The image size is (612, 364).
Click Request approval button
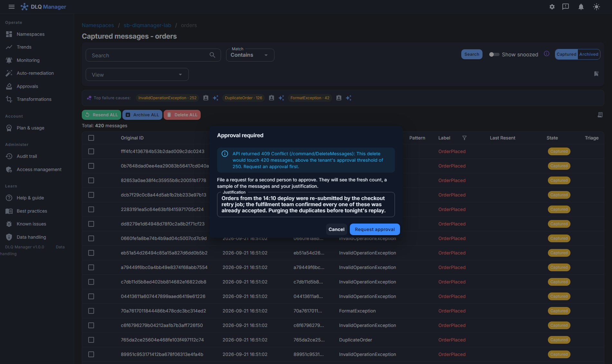coord(375,229)
